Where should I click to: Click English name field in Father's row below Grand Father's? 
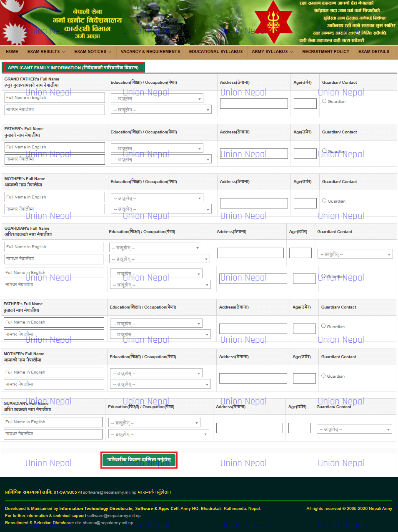(55, 147)
